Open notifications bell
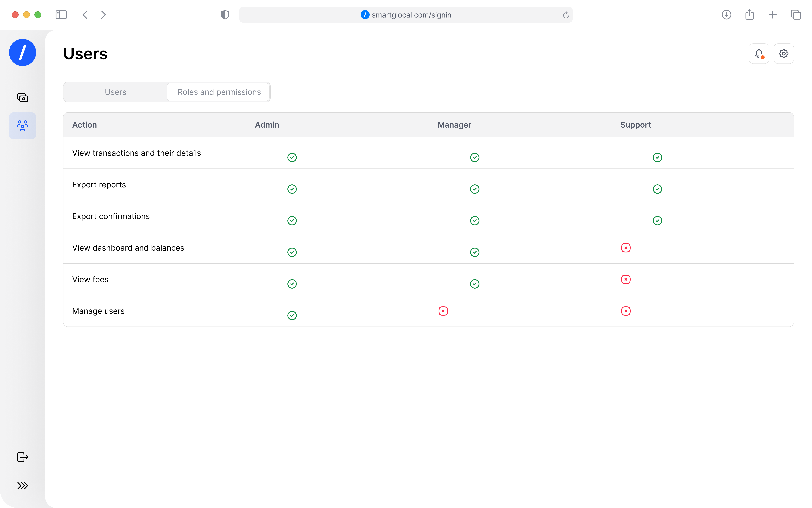Screen dimensions: 812x508 pos(759,54)
